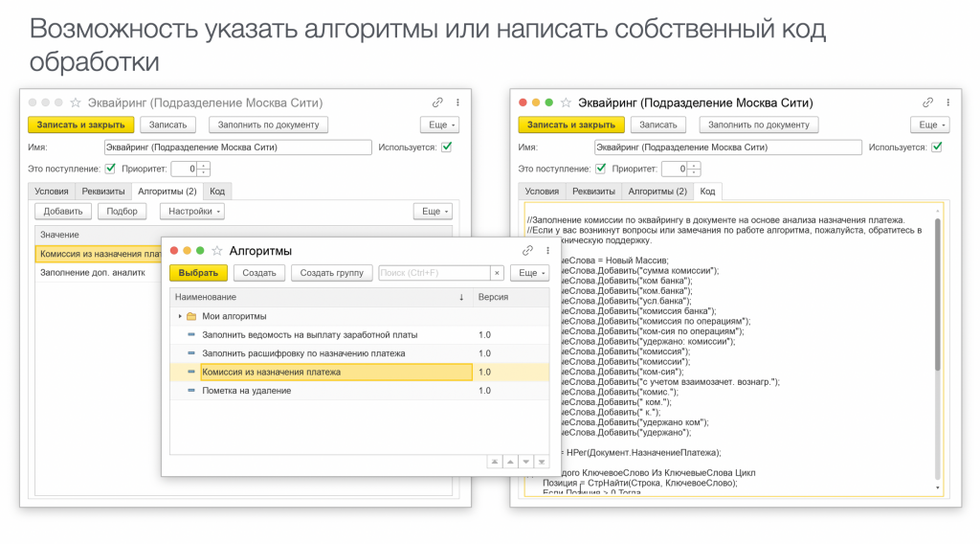980x544 pixels.
Task: Move up arrow in Алгоритмы list footer
Action: 510,462
